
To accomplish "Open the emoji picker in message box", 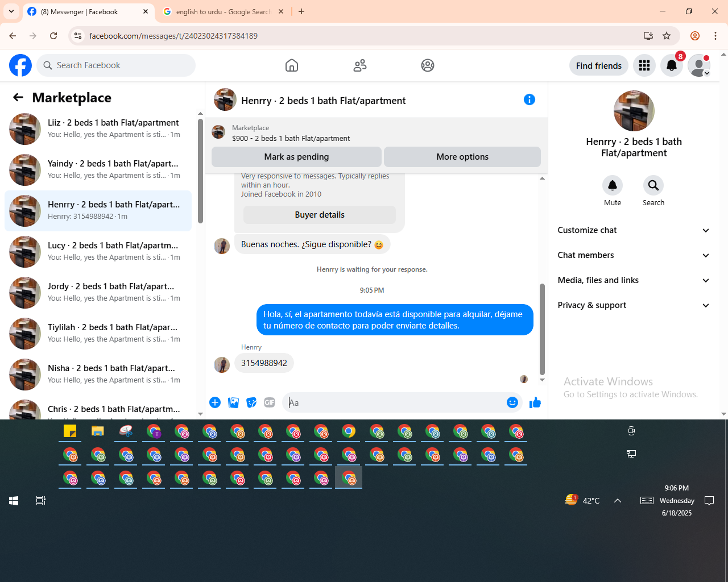I will 512,402.
